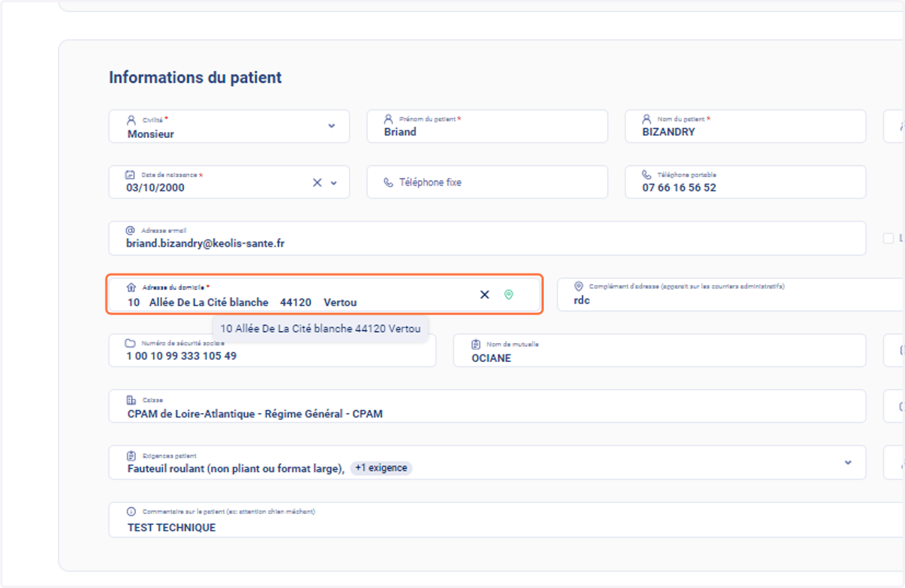Edit the social security number field
The width and height of the screenshot is (905, 588).
[272, 350]
